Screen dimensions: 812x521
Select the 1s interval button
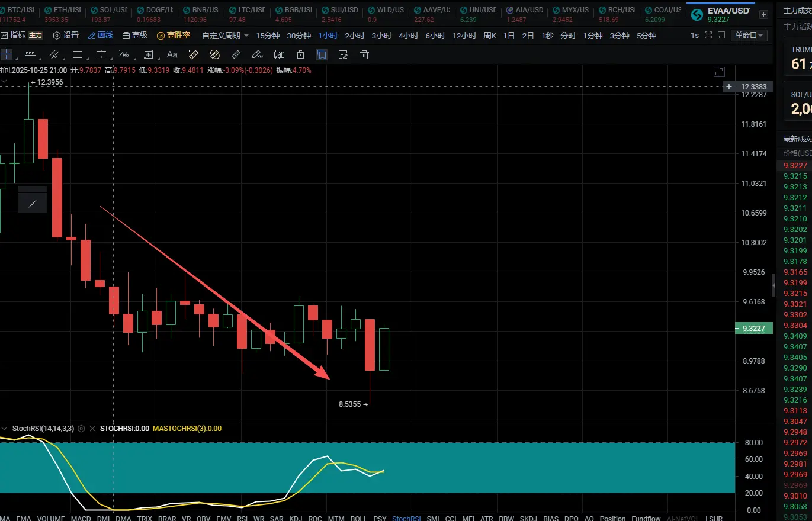pyautogui.click(x=695, y=36)
